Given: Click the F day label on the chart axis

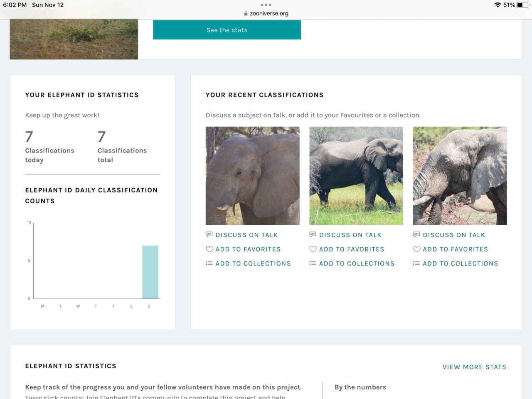Looking at the screenshot, I should (113, 306).
